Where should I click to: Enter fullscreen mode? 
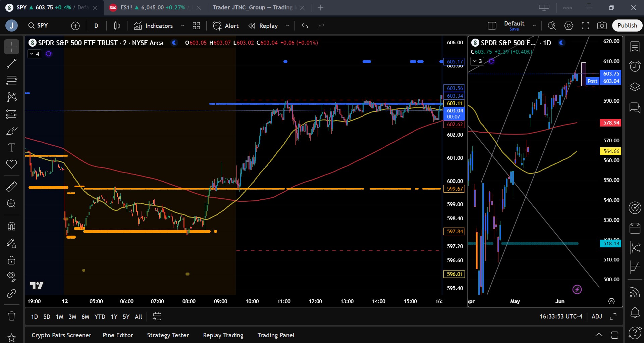point(585,26)
